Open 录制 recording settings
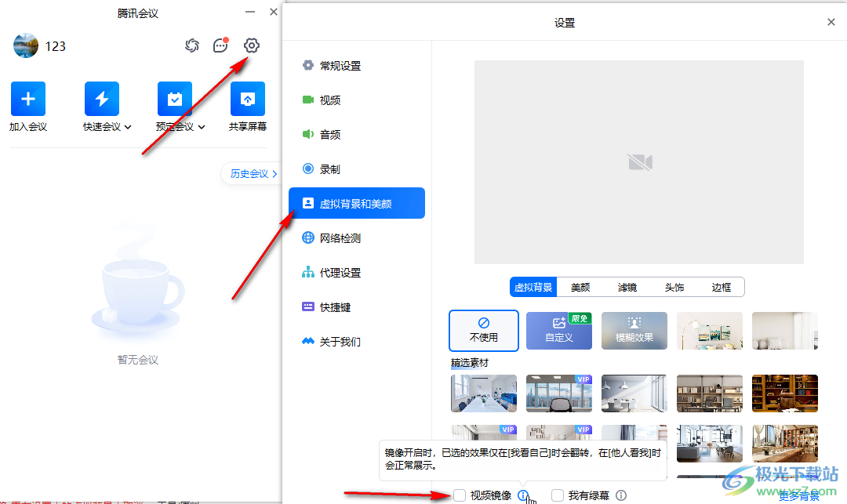This screenshot has width=847, height=504. click(357, 169)
